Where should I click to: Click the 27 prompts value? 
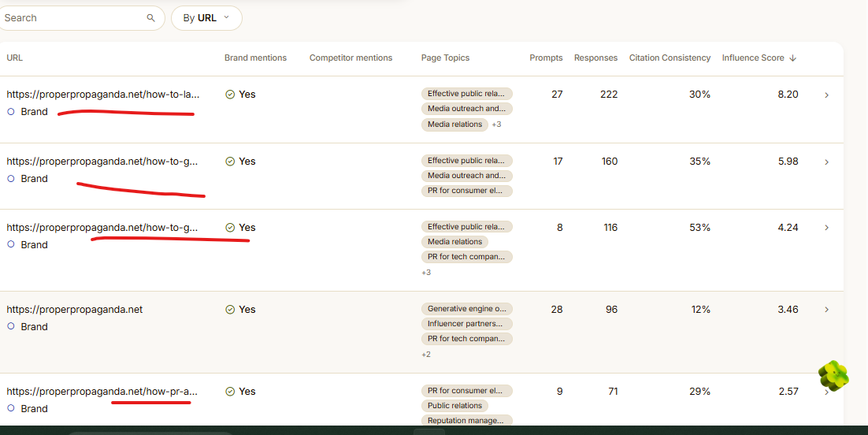(x=557, y=95)
